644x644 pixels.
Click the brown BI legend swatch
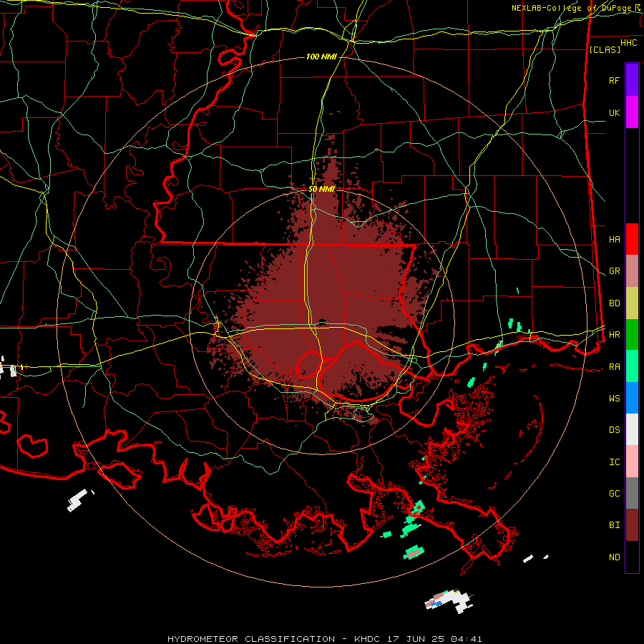tap(632, 525)
